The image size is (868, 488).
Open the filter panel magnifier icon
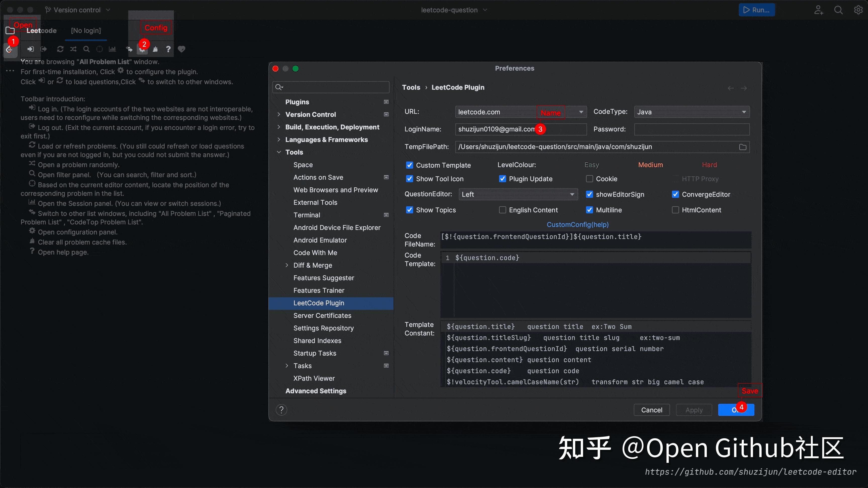coord(86,49)
